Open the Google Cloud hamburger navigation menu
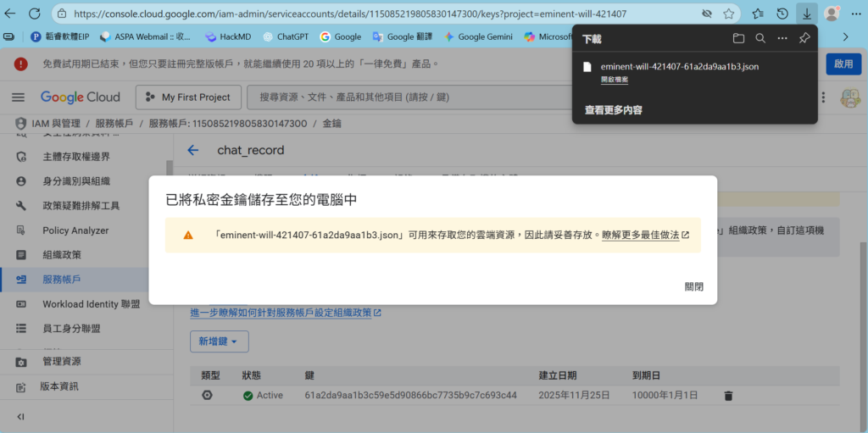Viewport: 868px width, 433px height. tap(18, 97)
